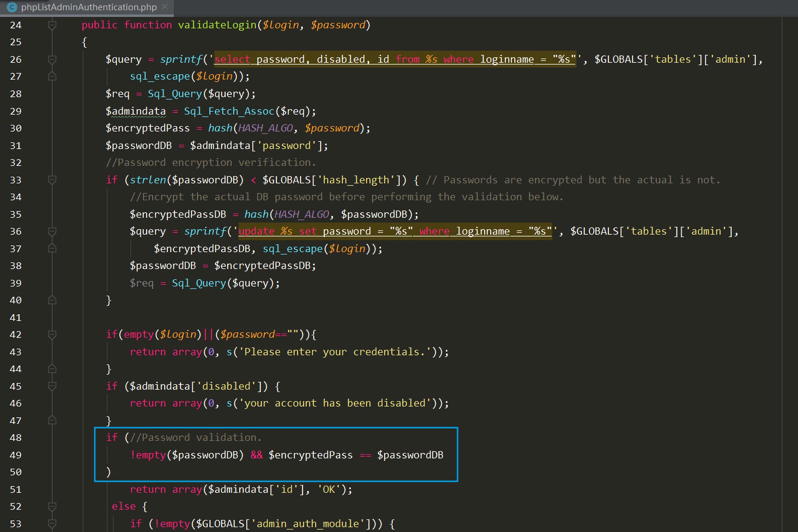Screen dimensions: 798x532
Task: Click the strlen function call on line 33
Action: pos(148,180)
